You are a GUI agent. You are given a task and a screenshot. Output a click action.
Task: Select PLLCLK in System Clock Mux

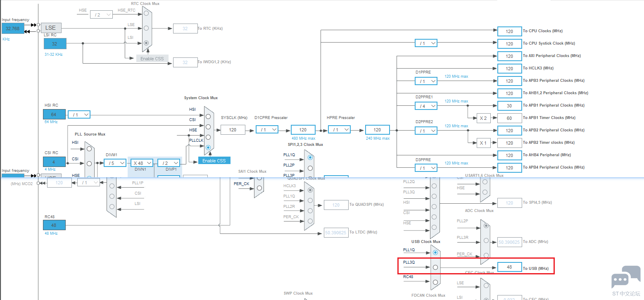pos(208,148)
